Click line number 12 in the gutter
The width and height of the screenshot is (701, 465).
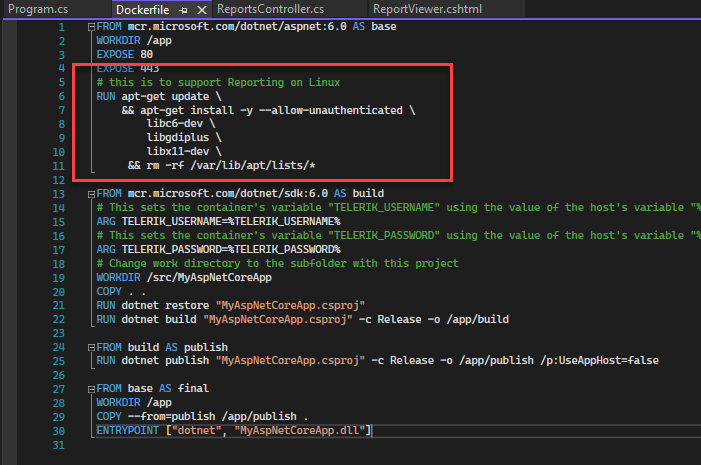click(58, 179)
